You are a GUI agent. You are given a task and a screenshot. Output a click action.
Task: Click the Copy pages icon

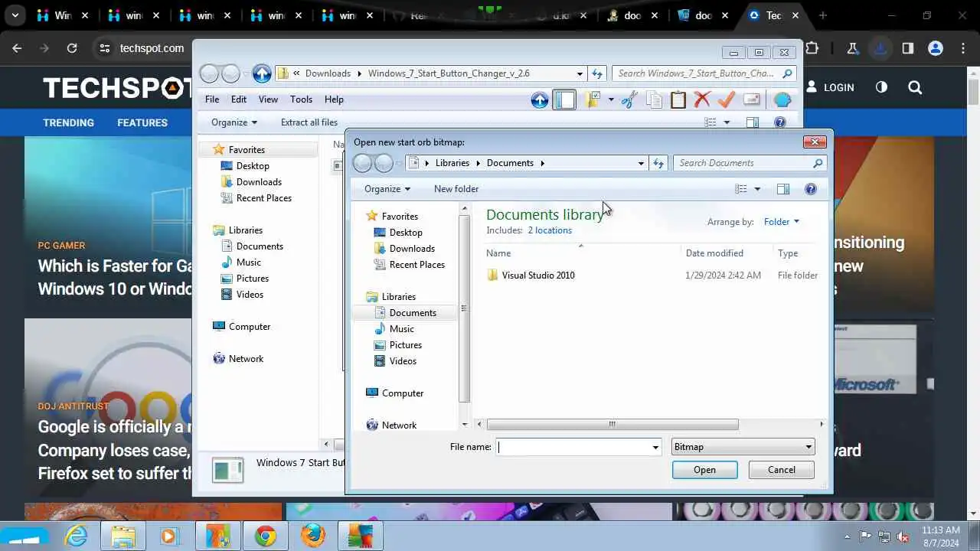pyautogui.click(x=654, y=100)
